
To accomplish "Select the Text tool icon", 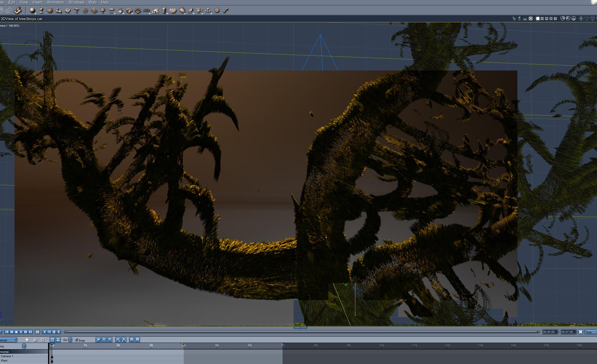I will (x=76, y=10).
